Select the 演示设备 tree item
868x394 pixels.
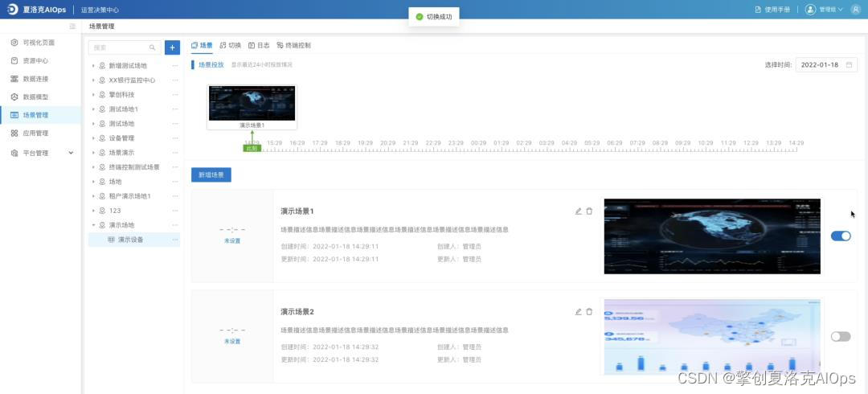pos(134,240)
